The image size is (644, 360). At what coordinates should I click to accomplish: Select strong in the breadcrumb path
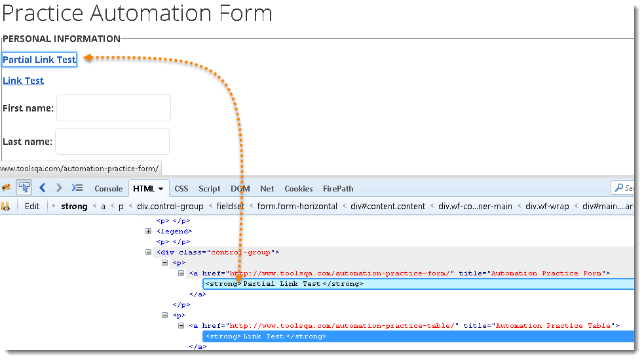[x=74, y=207]
